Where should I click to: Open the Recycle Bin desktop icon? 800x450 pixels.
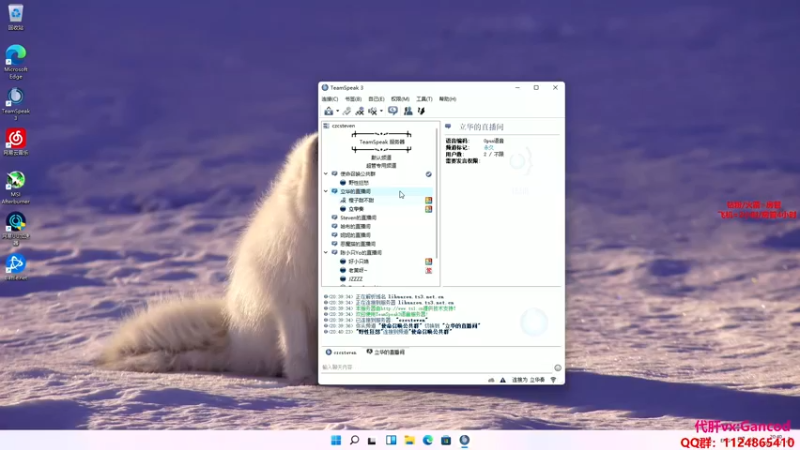pos(15,17)
